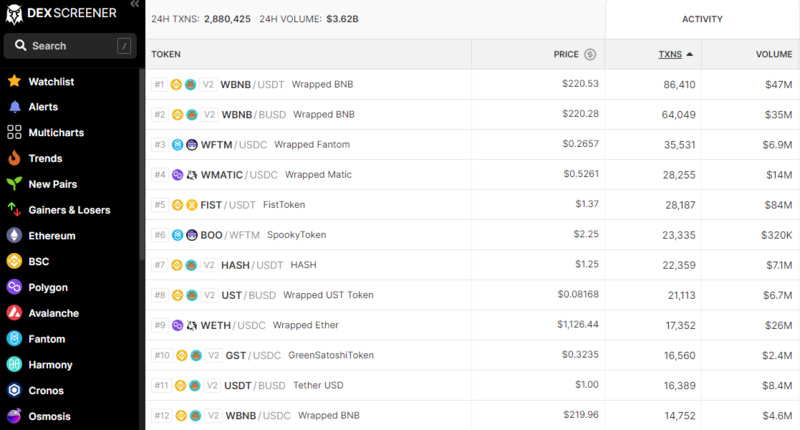Go to Gainers & Losers label
The width and height of the screenshot is (800, 430).
pos(69,210)
